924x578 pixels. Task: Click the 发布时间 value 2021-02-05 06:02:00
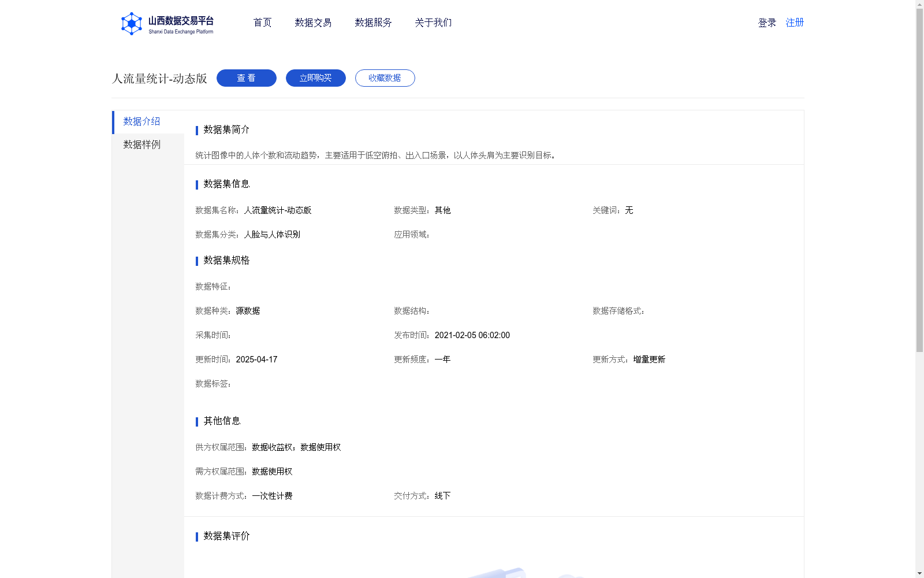click(x=472, y=335)
